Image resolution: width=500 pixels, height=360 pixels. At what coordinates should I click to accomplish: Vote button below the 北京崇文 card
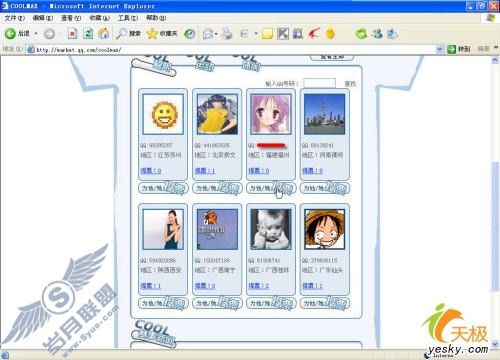pyautogui.click(x=217, y=188)
